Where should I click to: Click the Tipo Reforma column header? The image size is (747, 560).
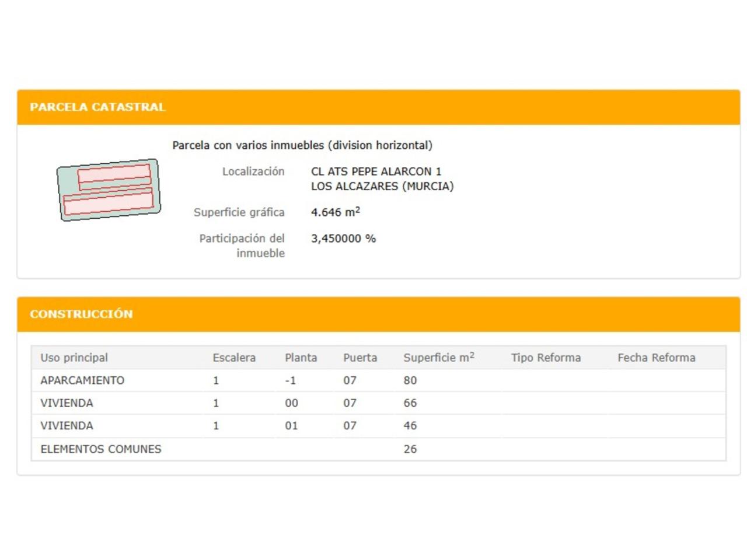click(x=546, y=358)
